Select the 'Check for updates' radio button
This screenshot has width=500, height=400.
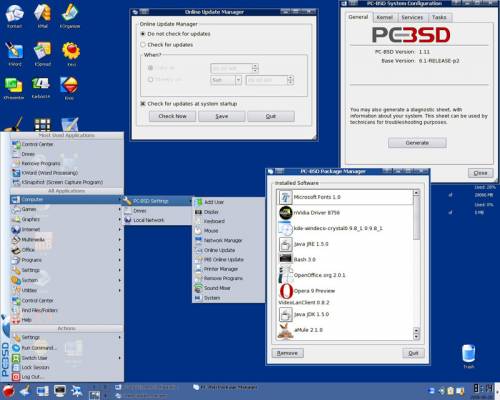coord(143,45)
